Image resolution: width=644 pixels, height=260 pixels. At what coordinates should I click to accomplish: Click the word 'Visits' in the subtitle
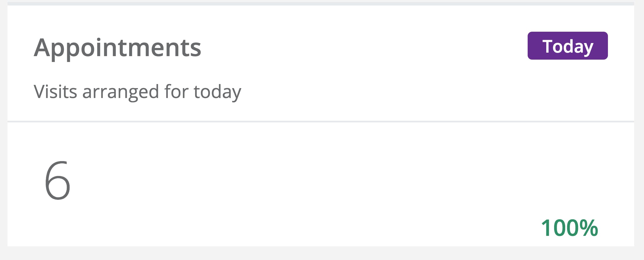pos(55,92)
